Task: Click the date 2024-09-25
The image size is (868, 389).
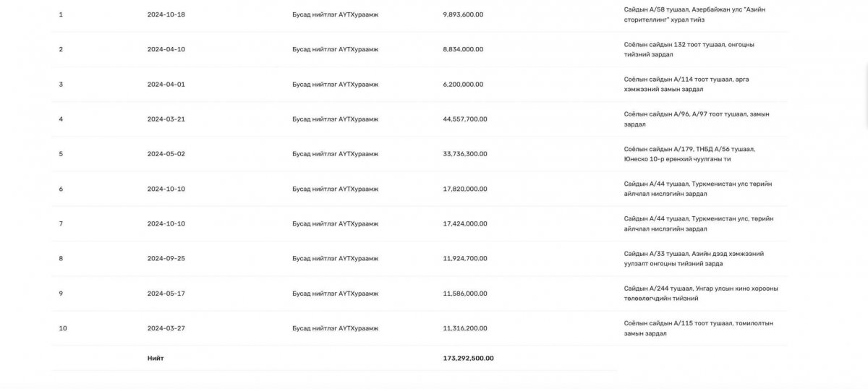Action: 166,259
